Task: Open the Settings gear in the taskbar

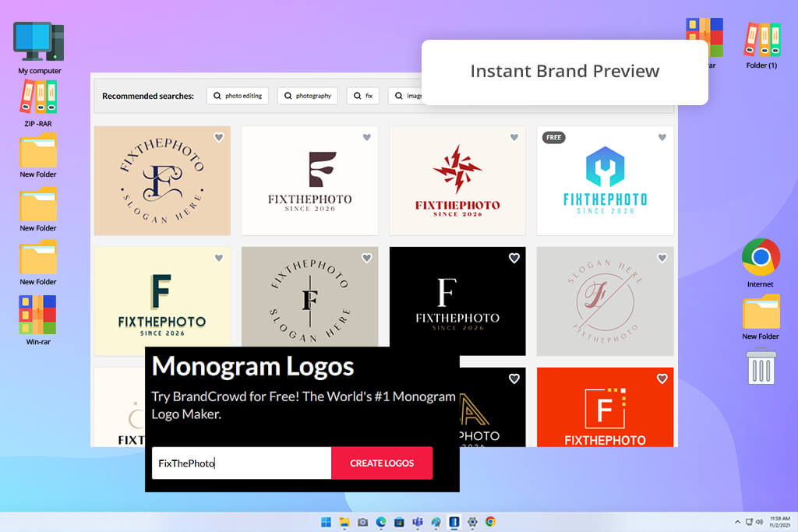Action: tap(472, 522)
